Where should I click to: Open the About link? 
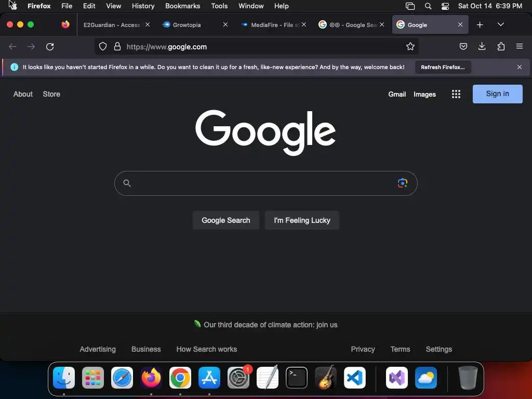[23, 94]
